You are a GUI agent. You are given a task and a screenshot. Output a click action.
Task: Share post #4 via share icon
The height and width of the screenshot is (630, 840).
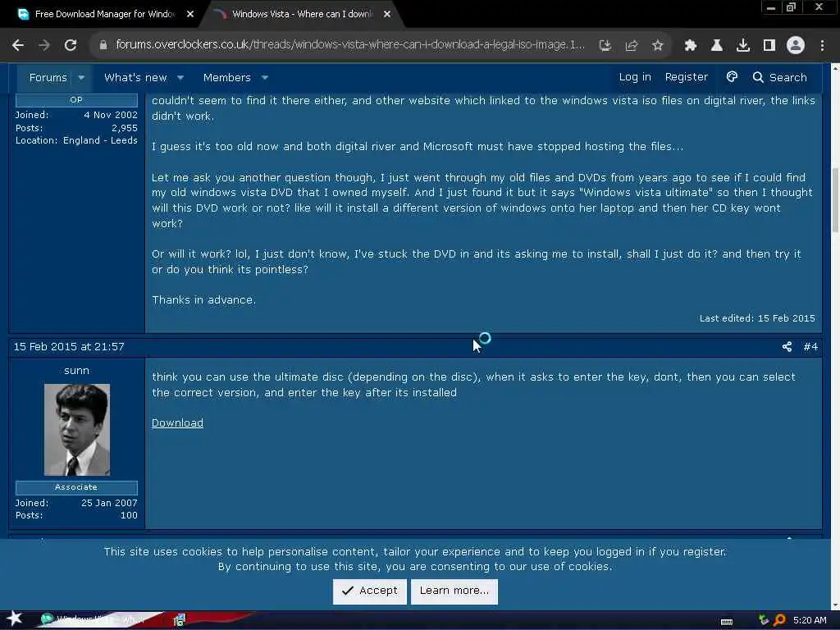(x=787, y=347)
